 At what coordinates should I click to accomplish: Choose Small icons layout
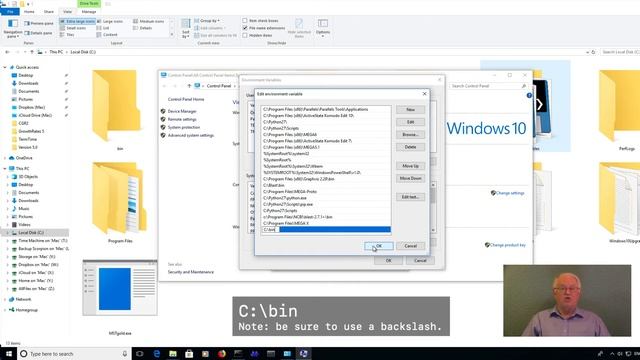(73, 28)
